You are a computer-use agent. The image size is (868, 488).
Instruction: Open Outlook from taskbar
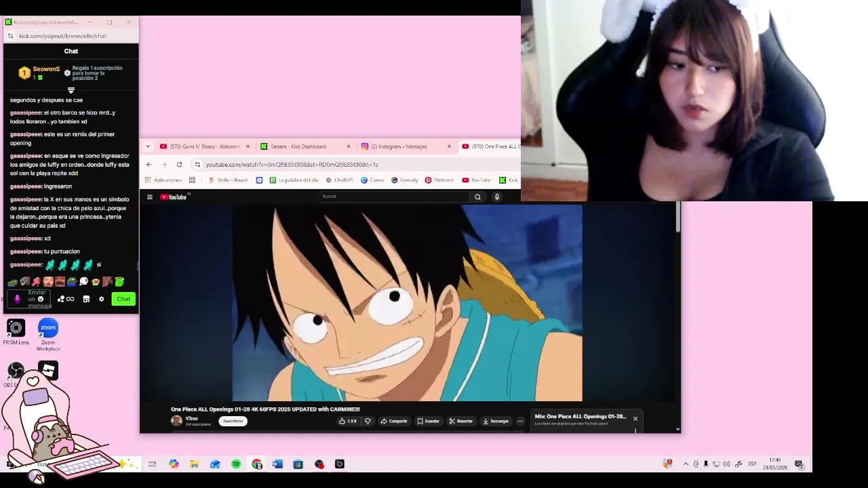pos(215,464)
